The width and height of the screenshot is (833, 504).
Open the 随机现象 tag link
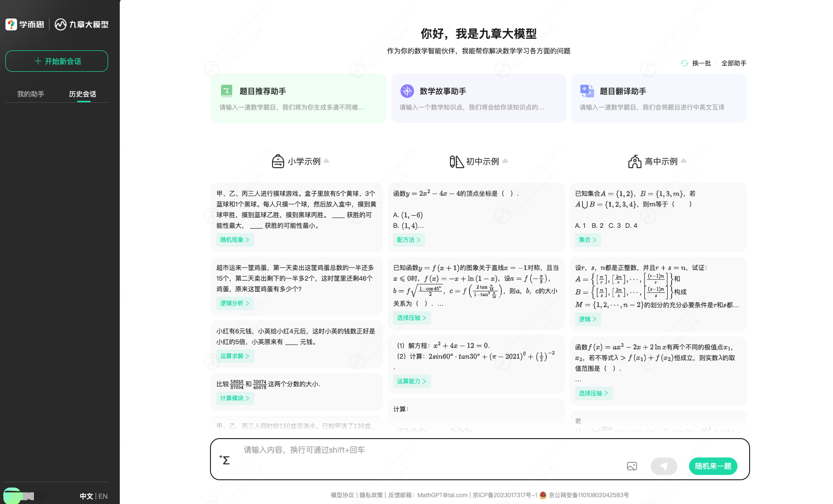235,240
